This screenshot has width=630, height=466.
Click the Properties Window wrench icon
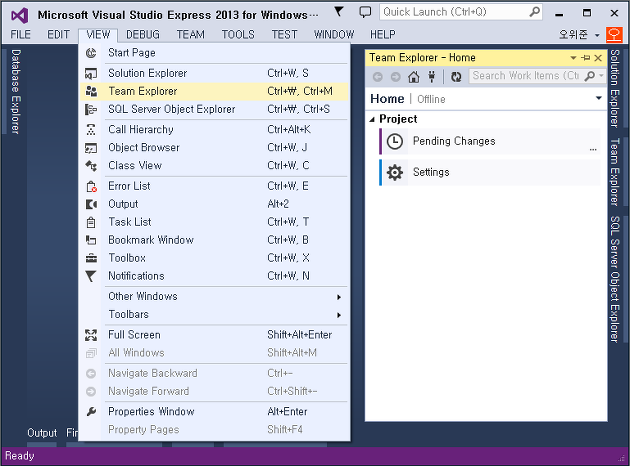(x=91, y=412)
